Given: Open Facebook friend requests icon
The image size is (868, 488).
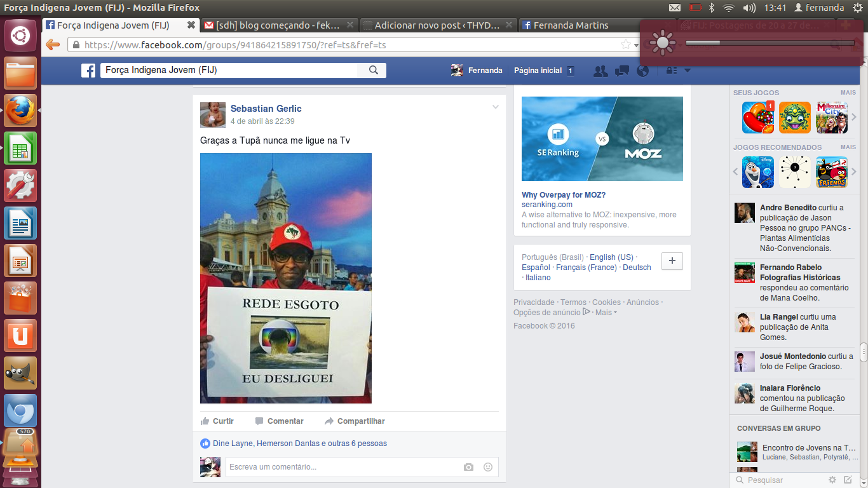Looking at the screenshot, I should (x=600, y=71).
